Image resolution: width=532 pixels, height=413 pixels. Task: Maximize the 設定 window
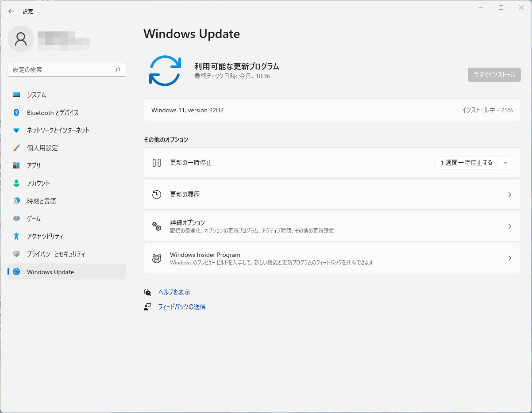coord(501,8)
